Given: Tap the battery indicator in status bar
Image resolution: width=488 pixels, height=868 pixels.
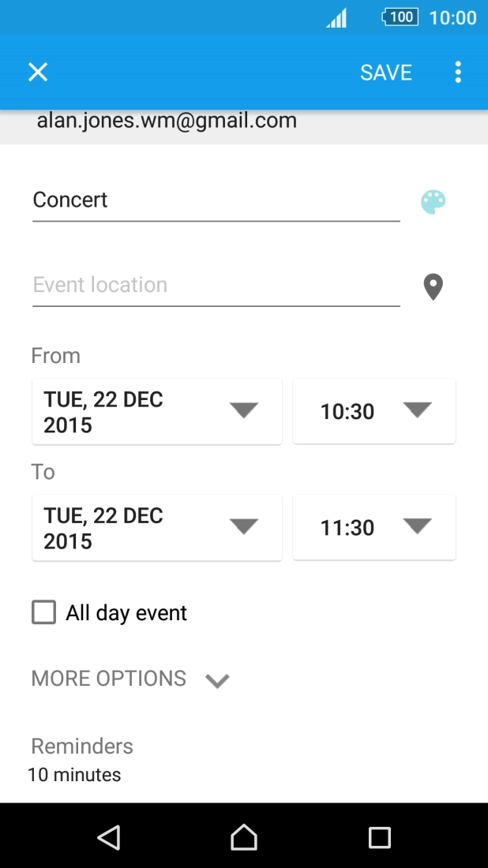Looking at the screenshot, I should coord(400,17).
